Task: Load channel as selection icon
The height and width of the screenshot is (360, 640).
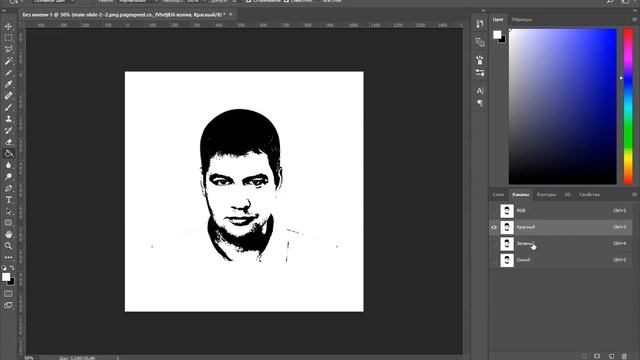Action: pyautogui.click(x=584, y=356)
